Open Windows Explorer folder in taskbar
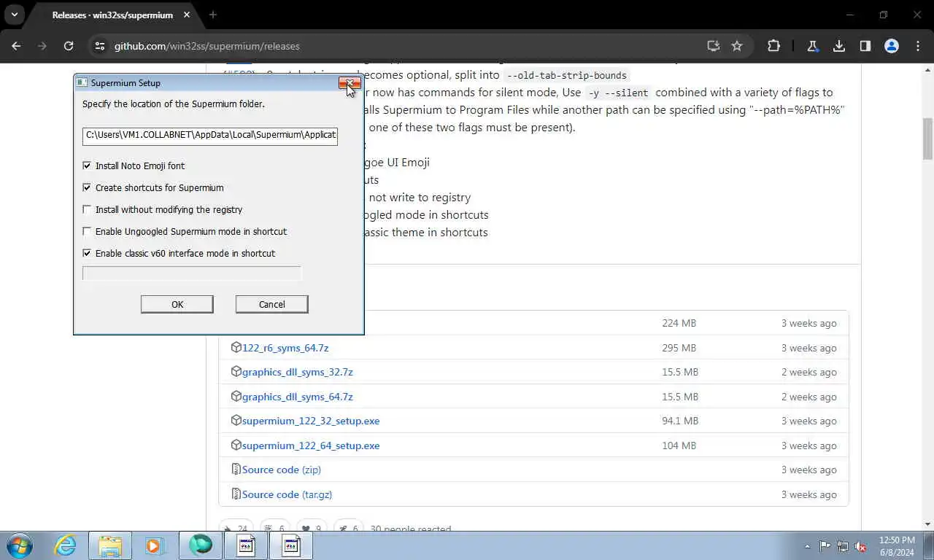934x560 pixels. click(110, 545)
